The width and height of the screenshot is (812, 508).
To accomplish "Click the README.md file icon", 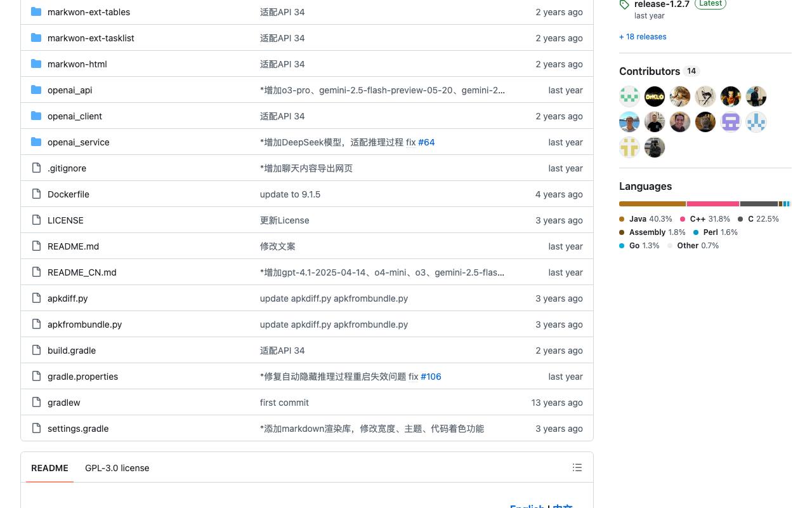I will pyautogui.click(x=36, y=246).
